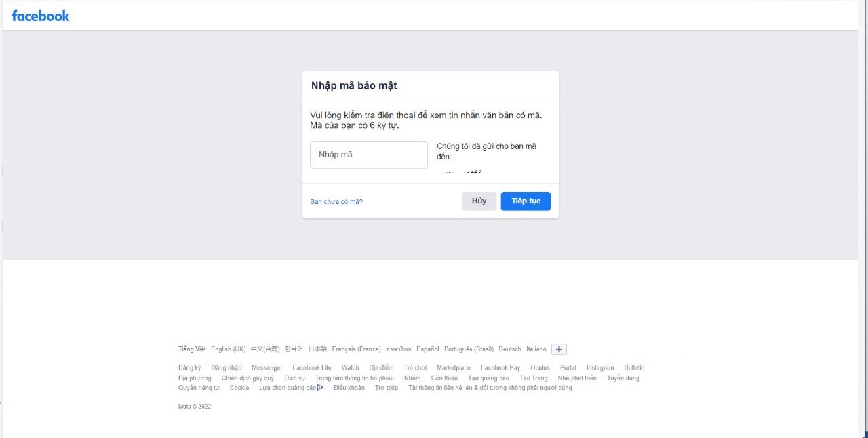
Task: Switch language to English (UK)
Action: tap(229, 349)
